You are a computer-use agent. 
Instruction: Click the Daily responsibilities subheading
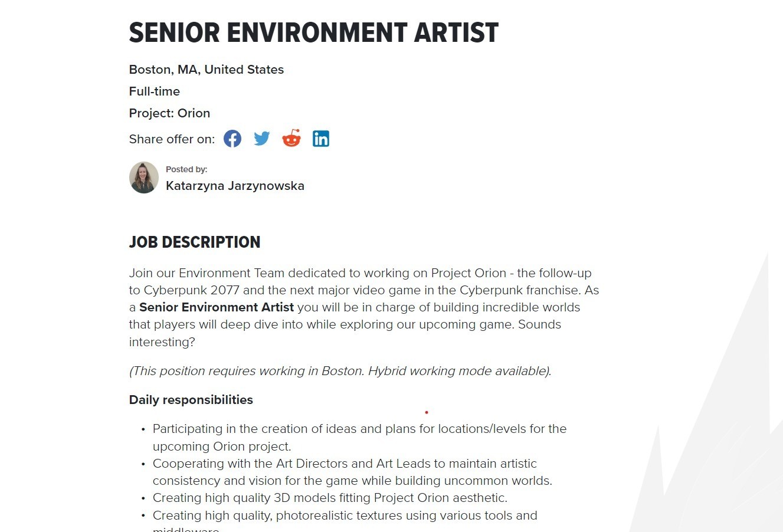click(191, 400)
